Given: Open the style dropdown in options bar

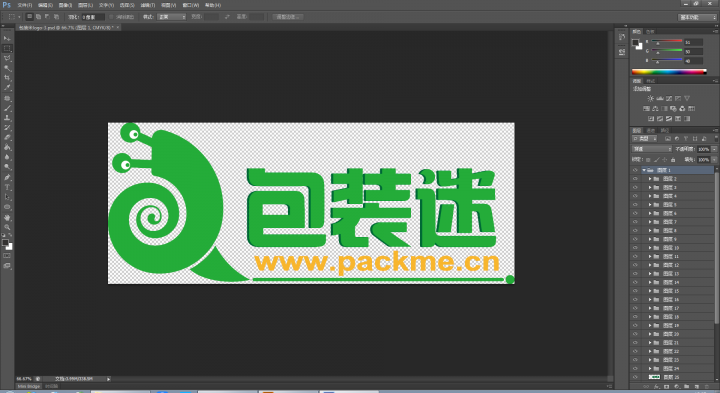Looking at the screenshot, I should pyautogui.click(x=171, y=17).
